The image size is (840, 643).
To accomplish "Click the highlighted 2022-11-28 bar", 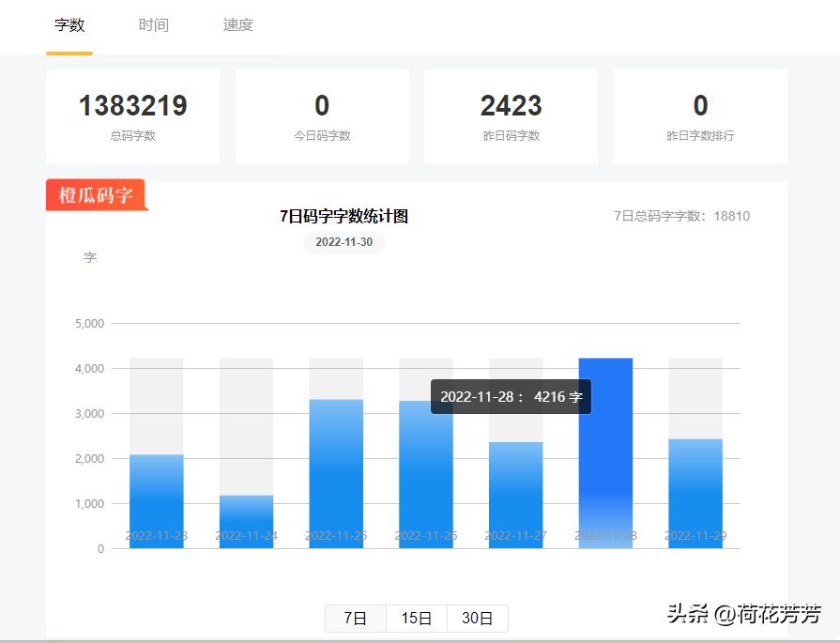I will point(605,452).
